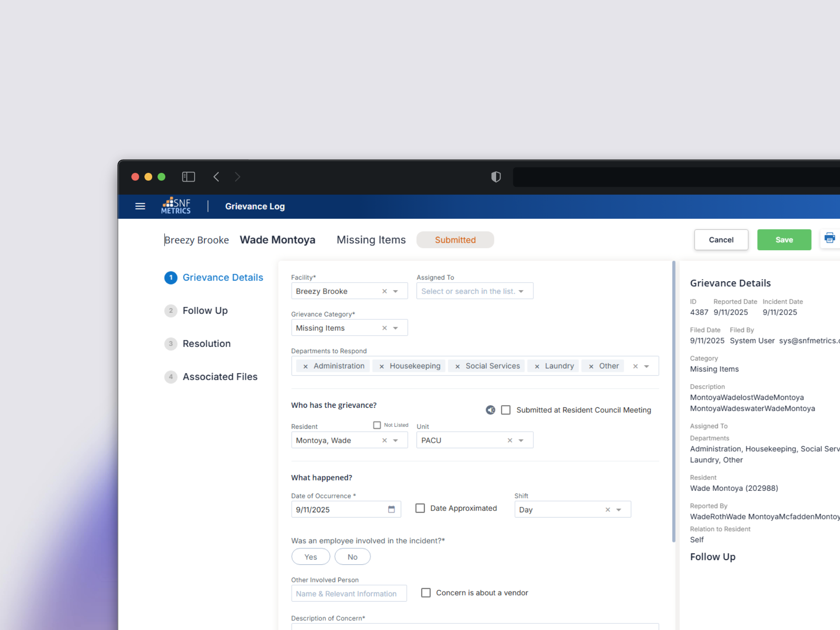Open the Shift dropdown arrow

coord(619,510)
